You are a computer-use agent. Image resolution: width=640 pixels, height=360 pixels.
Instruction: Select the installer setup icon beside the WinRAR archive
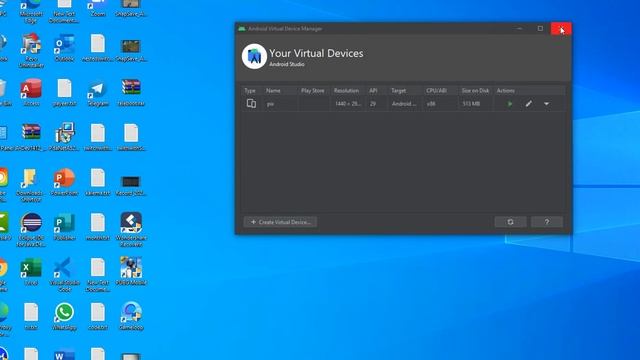pos(64,137)
